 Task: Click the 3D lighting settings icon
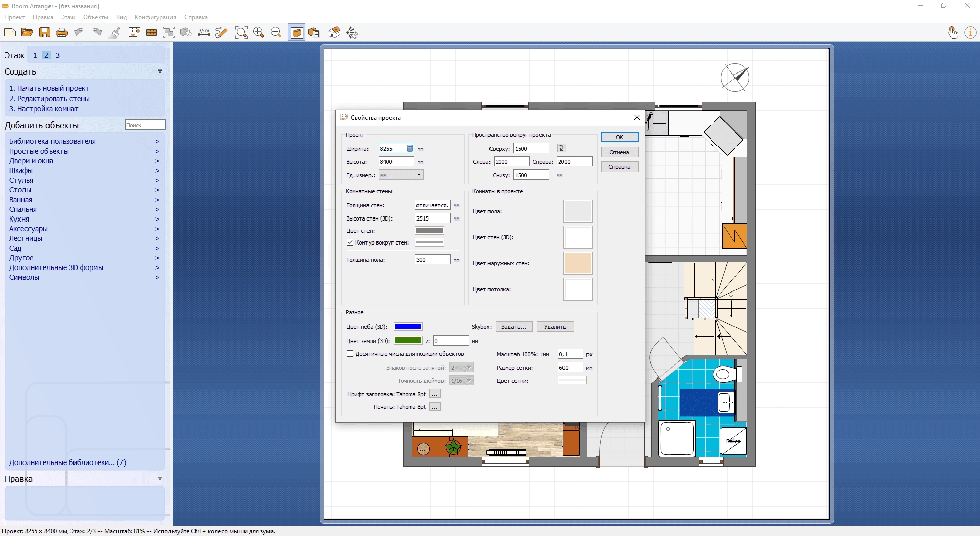pos(352,33)
